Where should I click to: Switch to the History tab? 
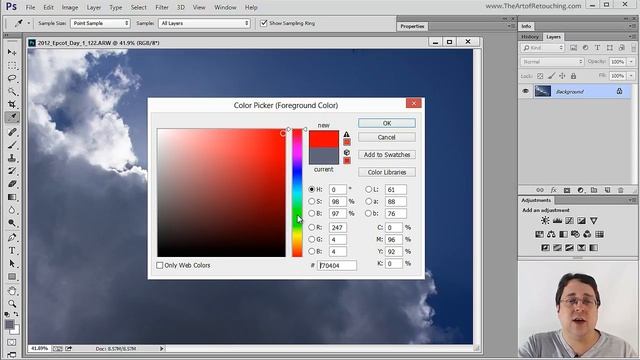pyautogui.click(x=530, y=37)
